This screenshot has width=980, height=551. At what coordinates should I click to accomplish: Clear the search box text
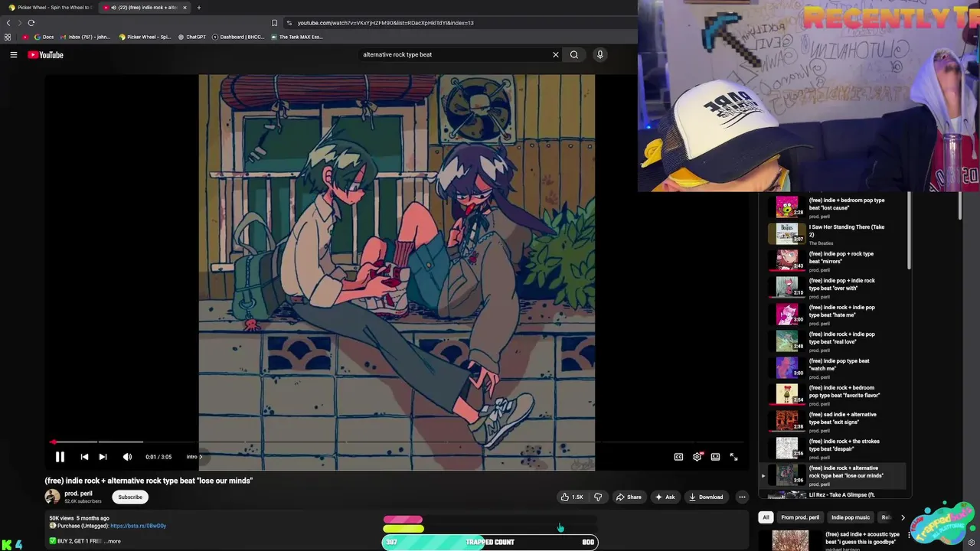tap(556, 54)
